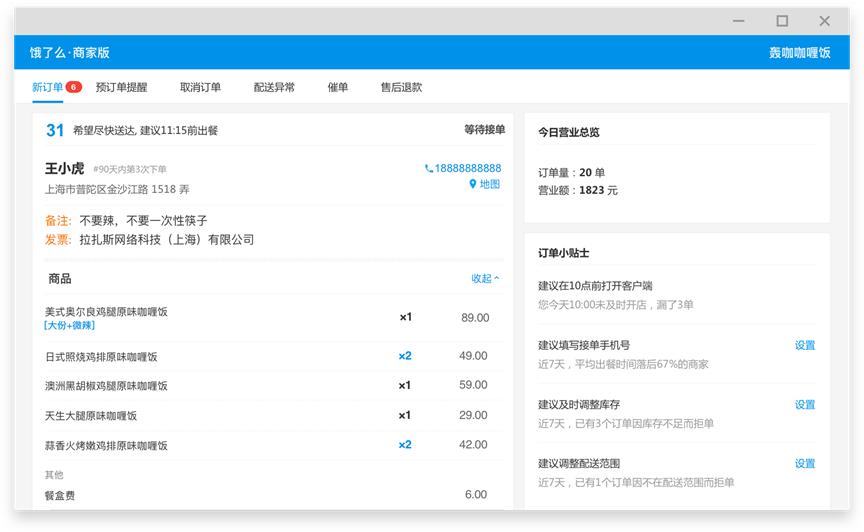Go to the 配送异常 tab

click(x=274, y=87)
